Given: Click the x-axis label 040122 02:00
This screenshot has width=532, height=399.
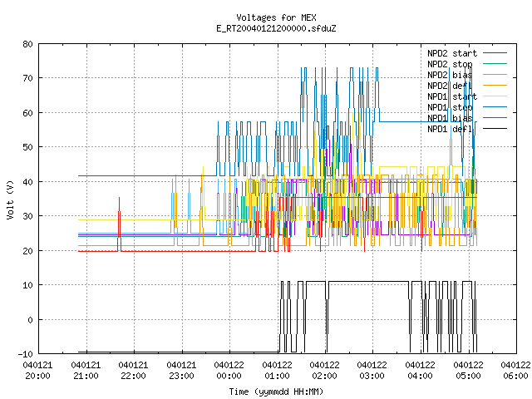Looking at the screenshot, I should 325,371.
